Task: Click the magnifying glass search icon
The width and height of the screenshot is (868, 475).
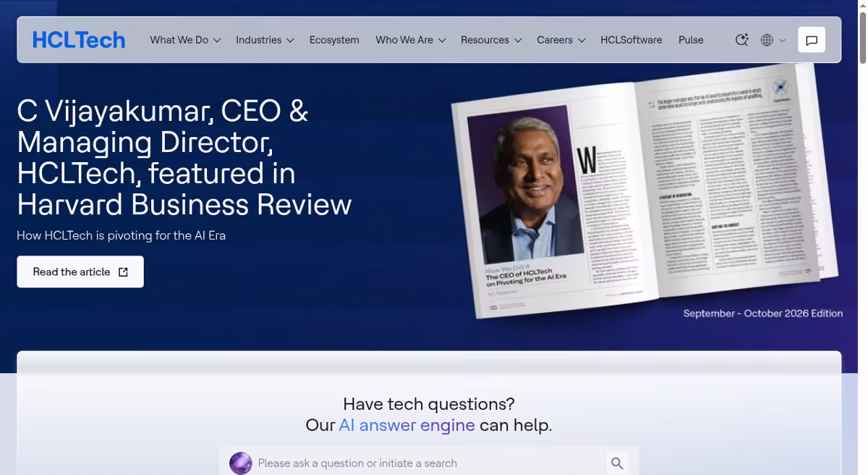Action: coord(617,463)
